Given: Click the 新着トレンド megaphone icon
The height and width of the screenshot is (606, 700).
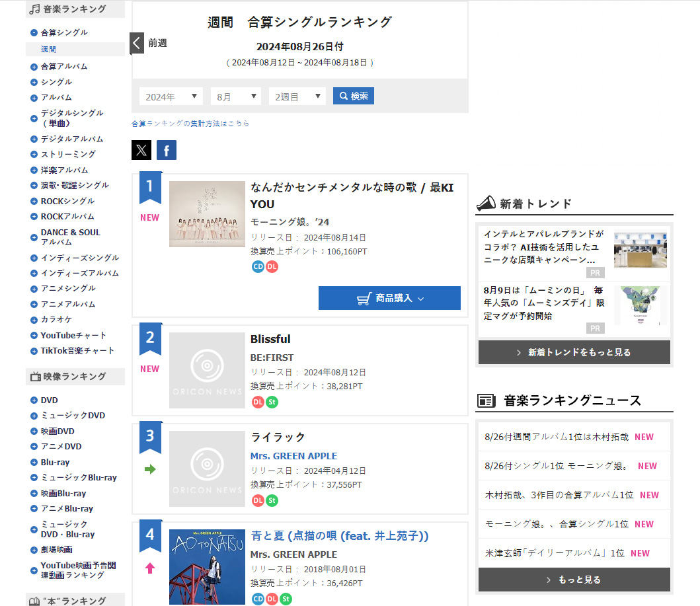Looking at the screenshot, I should click(x=486, y=203).
